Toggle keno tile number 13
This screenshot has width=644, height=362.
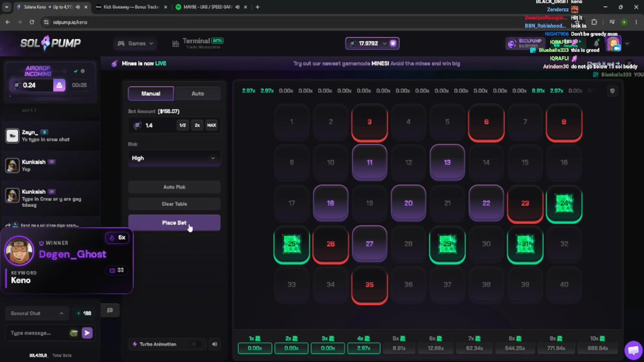(x=448, y=162)
